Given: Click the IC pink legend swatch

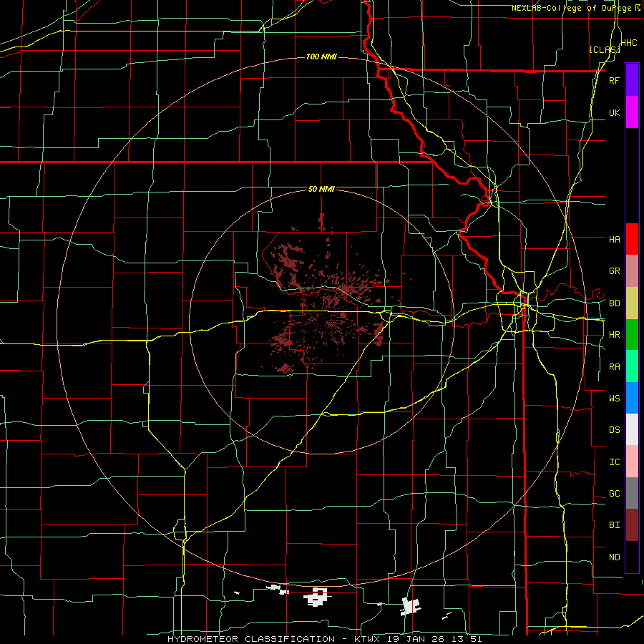Looking at the screenshot, I should (x=632, y=462).
